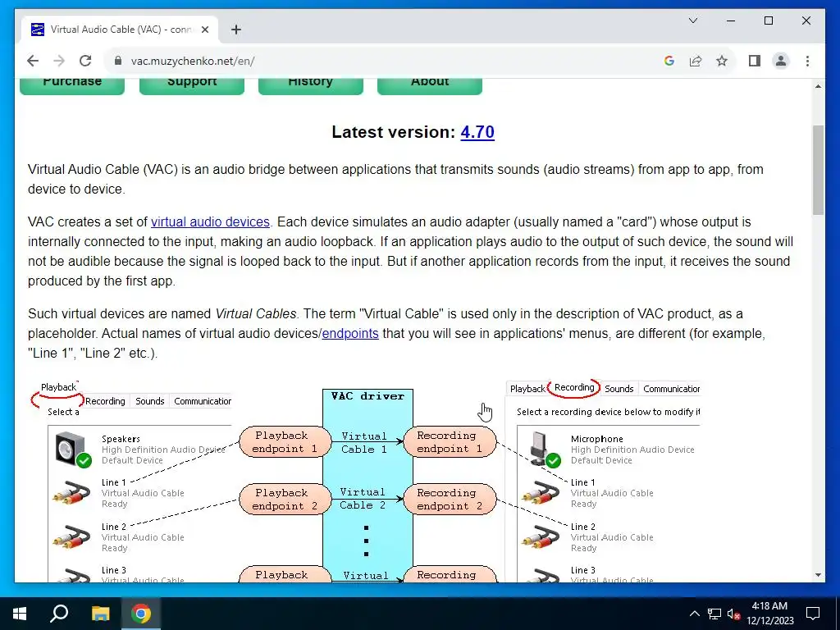Bookmark this page with the star icon
This screenshot has height=630, width=840.
point(722,61)
